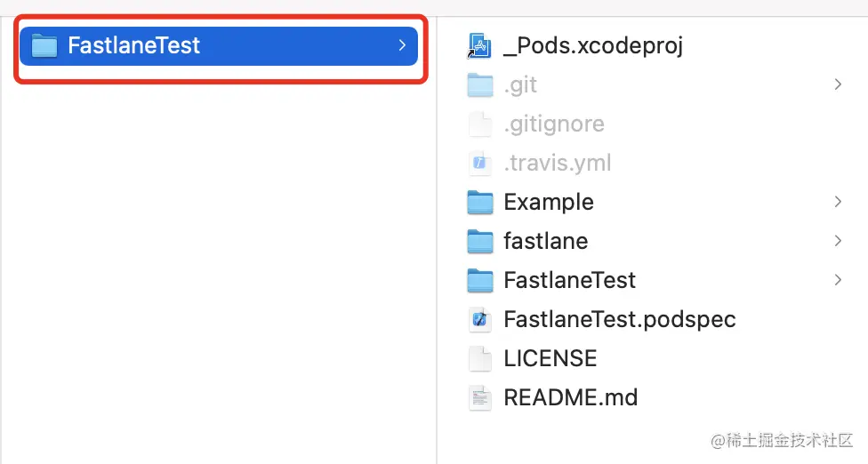The width and height of the screenshot is (868, 464).
Task: Expand the FastlaneTest subfolder chevron
Action: click(838, 280)
